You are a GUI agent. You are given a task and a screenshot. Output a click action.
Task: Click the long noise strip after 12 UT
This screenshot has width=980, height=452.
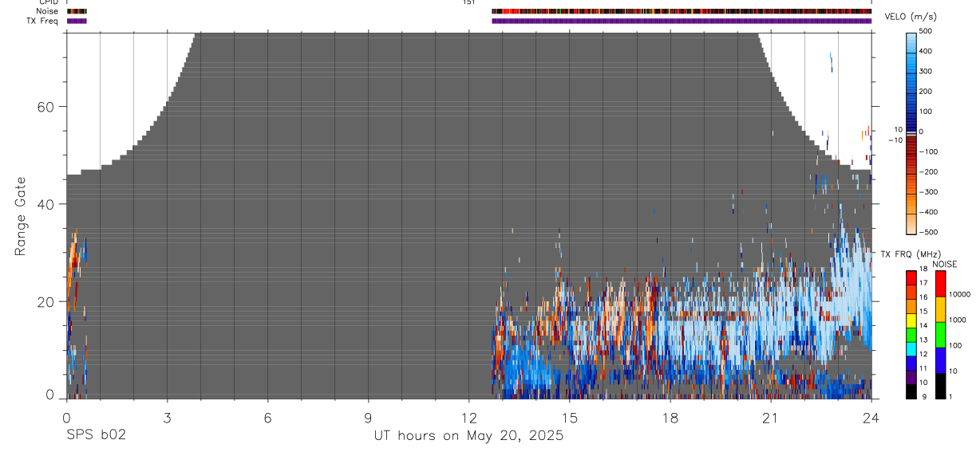coord(682,11)
